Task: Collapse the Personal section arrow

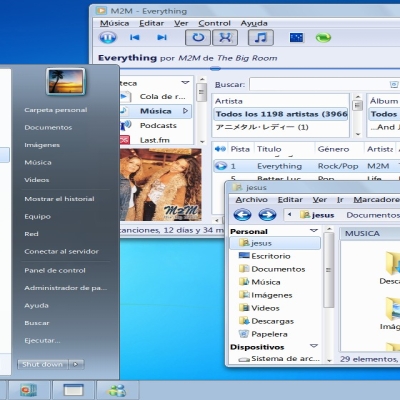Action: point(313,231)
